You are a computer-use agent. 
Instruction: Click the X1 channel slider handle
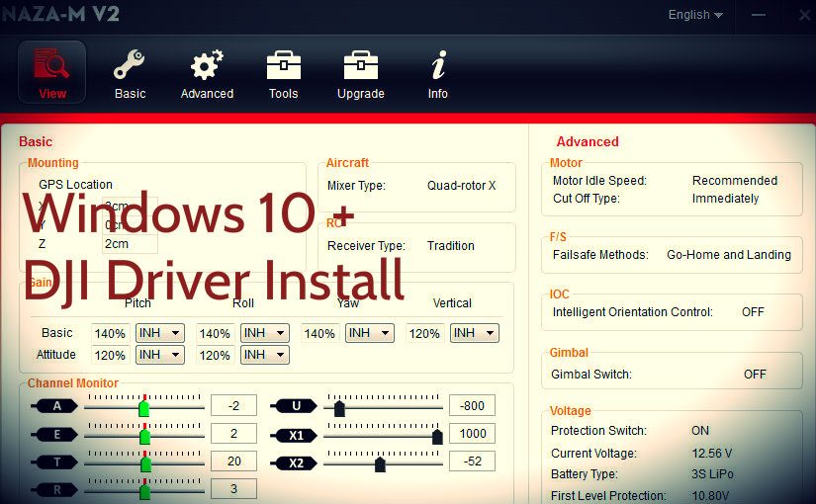pyautogui.click(x=437, y=437)
